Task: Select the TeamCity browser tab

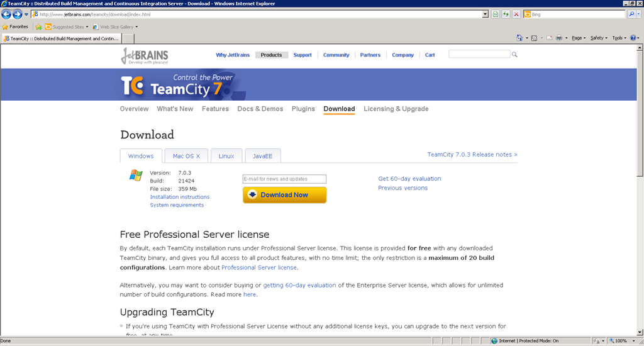Action: click(x=61, y=38)
